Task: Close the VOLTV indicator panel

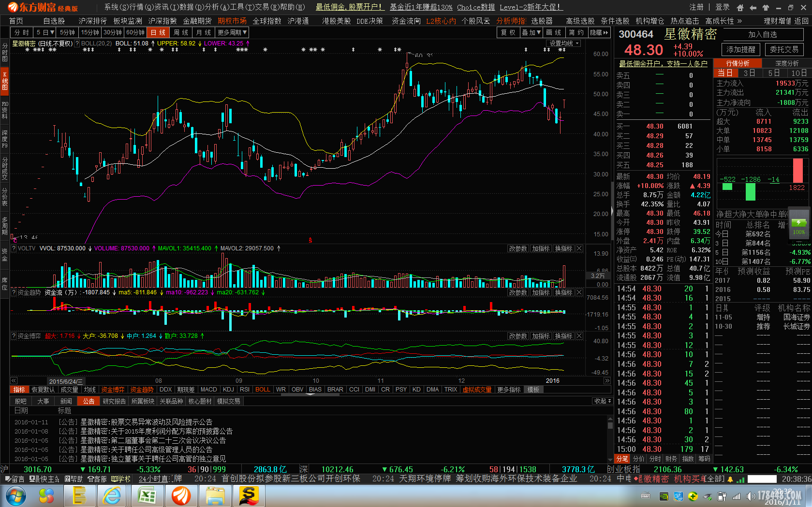Action: [x=579, y=248]
